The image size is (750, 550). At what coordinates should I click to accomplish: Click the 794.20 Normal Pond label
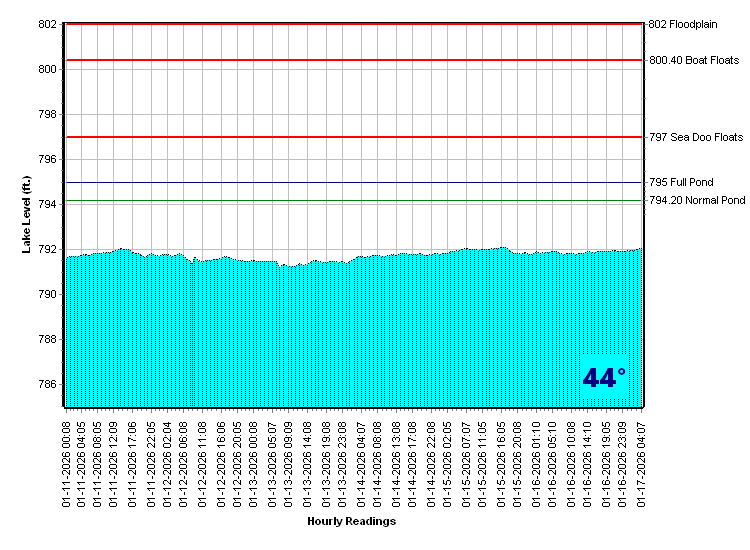click(697, 201)
